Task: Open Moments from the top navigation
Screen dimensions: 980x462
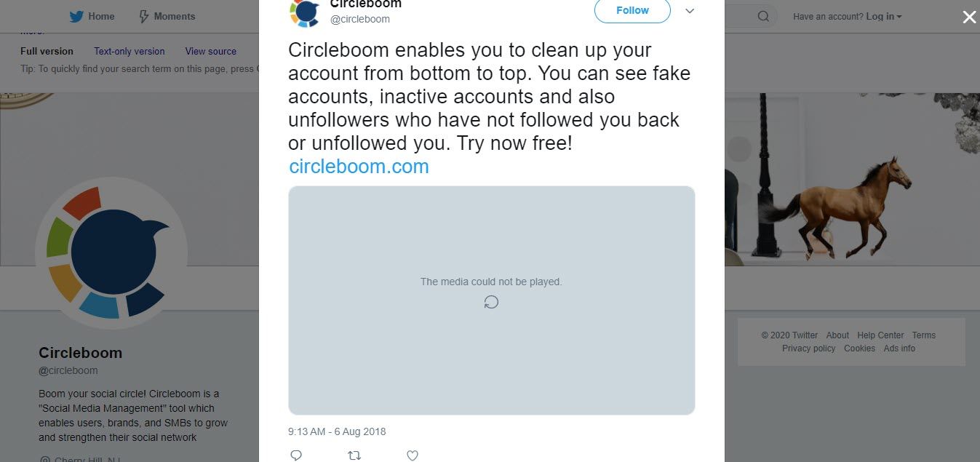Action: pyautogui.click(x=176, y=15)
